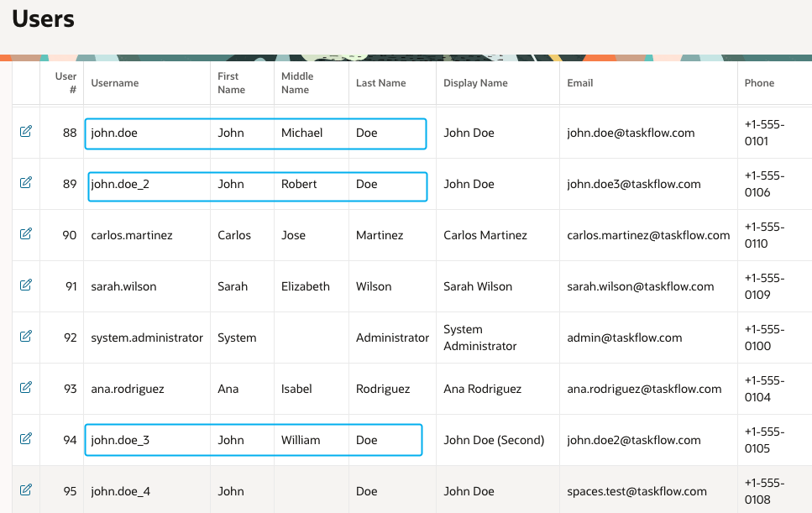Click the Phone column header

759,83
